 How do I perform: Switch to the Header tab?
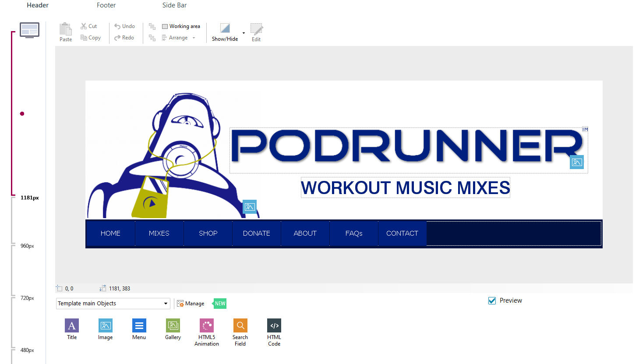coord(38,5)
